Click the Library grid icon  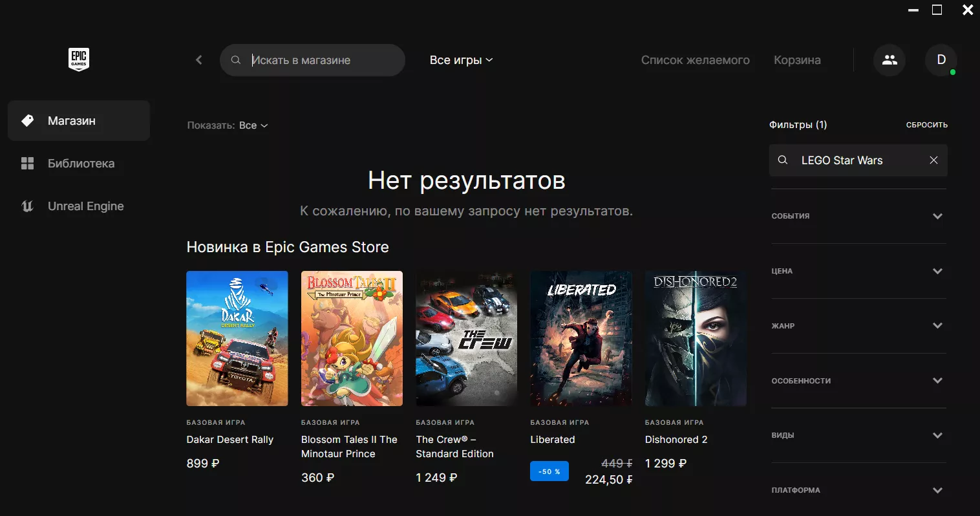click(27, 164)
